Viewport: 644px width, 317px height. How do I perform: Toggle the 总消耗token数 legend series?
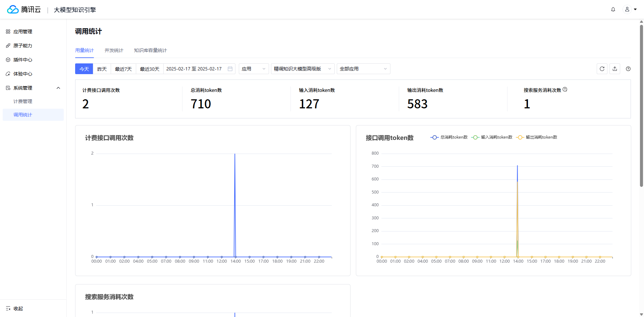tap(449, 137)
